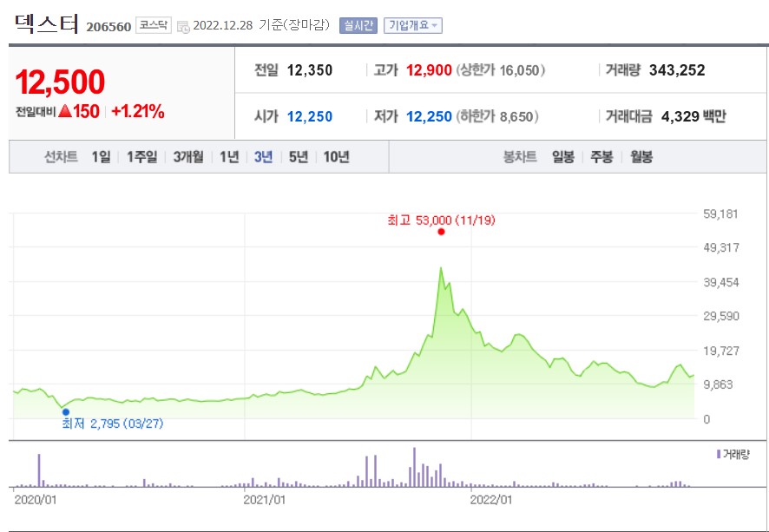The height and width of the screenshot is (532, 769).
Task: Click the calendar-clock icon beside the date
Action: click(183, 25)
